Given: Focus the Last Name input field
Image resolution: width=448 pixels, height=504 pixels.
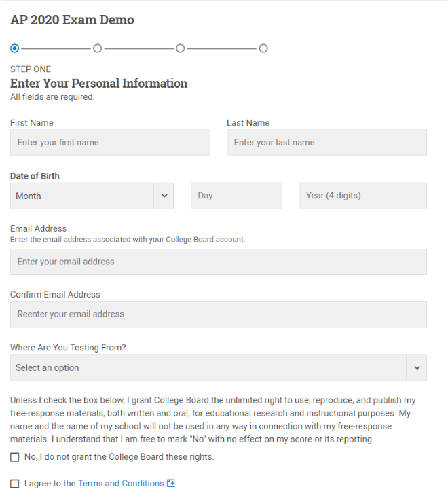Looking at the screenshot, I should tap(326, 143).
